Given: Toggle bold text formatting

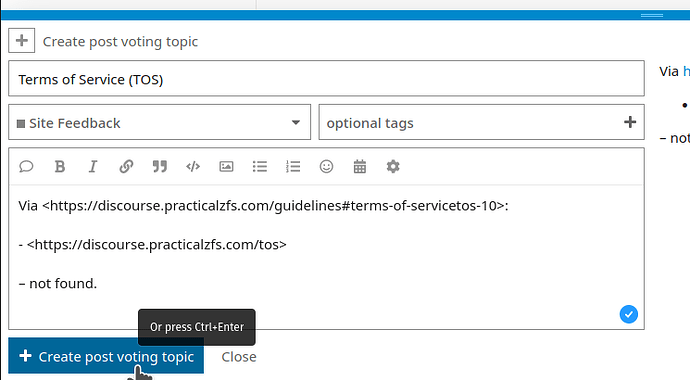Looking at the screenshot, I should [59, 167].
